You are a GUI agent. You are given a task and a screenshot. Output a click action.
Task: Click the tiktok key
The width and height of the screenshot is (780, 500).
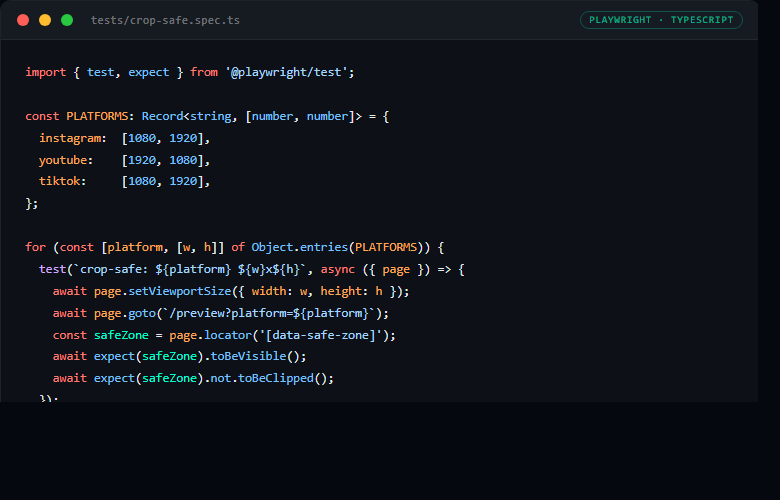coord(59,181)
